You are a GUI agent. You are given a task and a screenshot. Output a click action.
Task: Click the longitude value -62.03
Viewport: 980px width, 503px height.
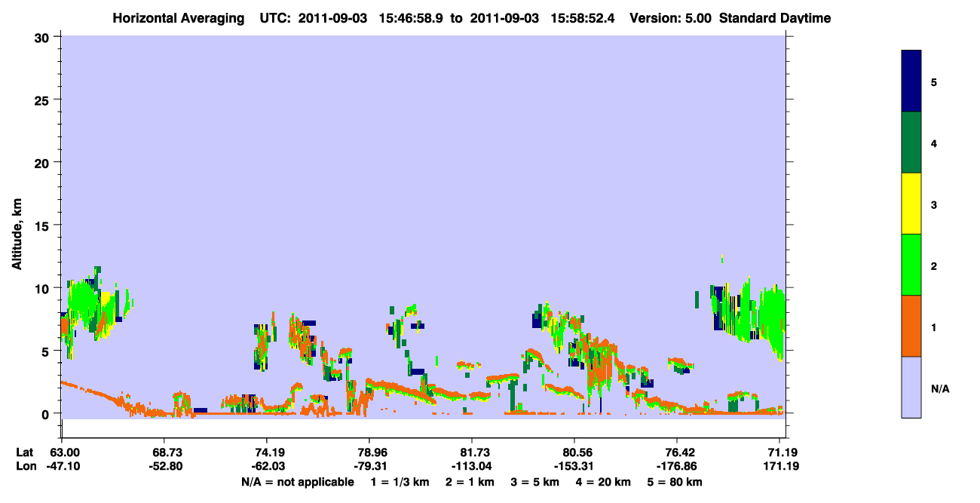click(x=267, y=466)
